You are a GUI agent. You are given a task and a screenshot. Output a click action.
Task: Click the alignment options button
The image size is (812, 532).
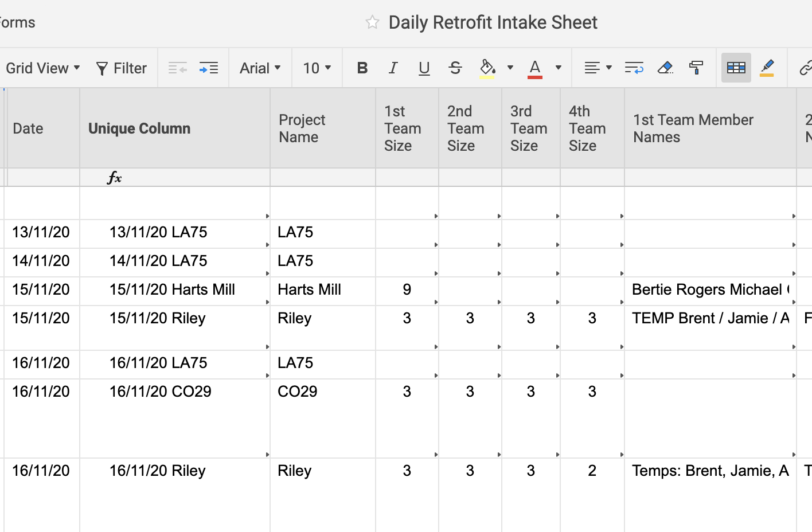tap(598, 68)
